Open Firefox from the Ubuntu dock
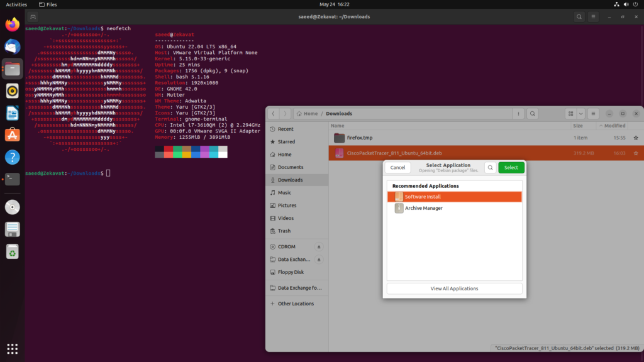Viewport: 644px width, 362px height. (13, 25)
